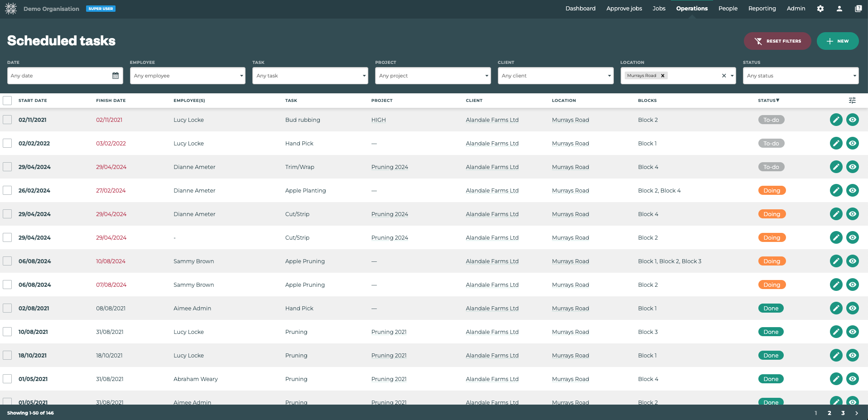Open the settings gear icon
This screenshot has height=420, width=868.
click(820, 9)
